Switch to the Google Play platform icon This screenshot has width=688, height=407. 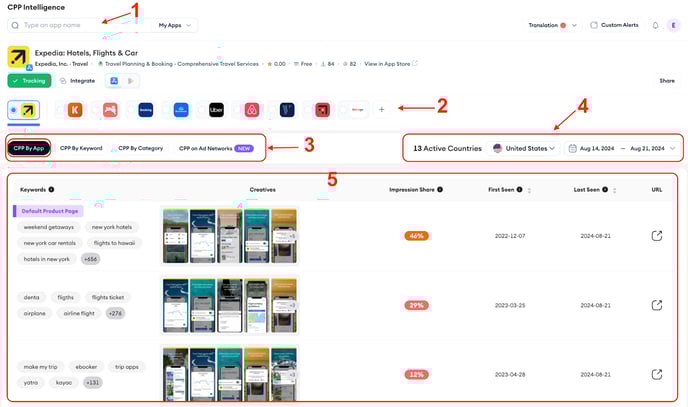(x=130, y=81)
